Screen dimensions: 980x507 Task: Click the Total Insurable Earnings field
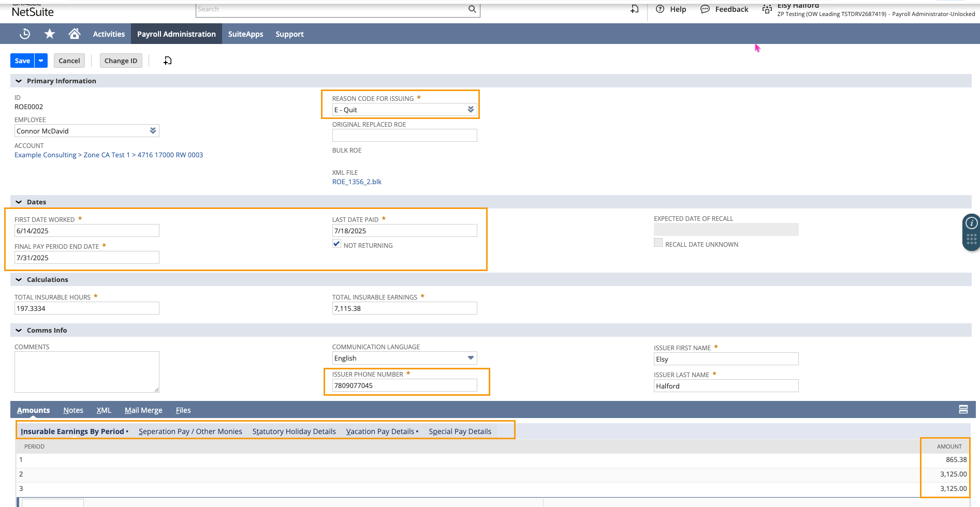point(404,308)
